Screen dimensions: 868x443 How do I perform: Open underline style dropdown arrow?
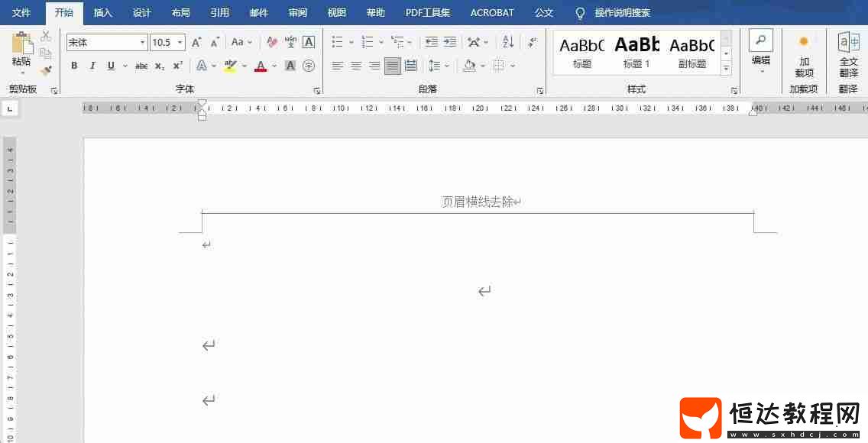[x=125, y=66]
